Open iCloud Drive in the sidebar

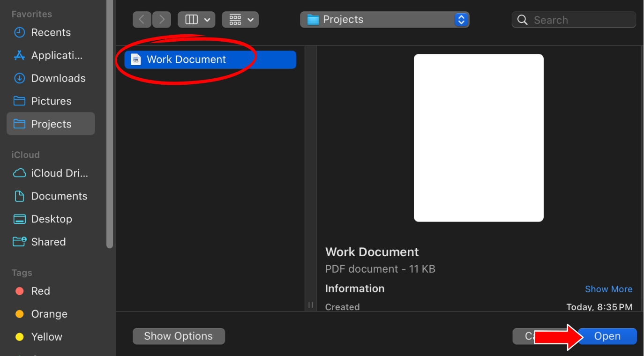tap(51, 173)
